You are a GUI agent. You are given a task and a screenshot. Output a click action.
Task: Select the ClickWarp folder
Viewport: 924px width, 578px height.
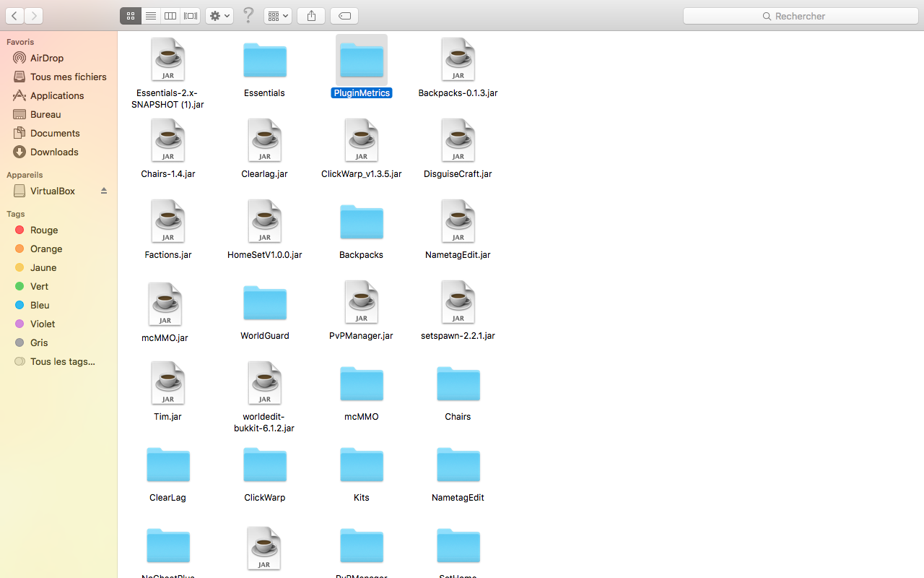click(x=265, y=465)
